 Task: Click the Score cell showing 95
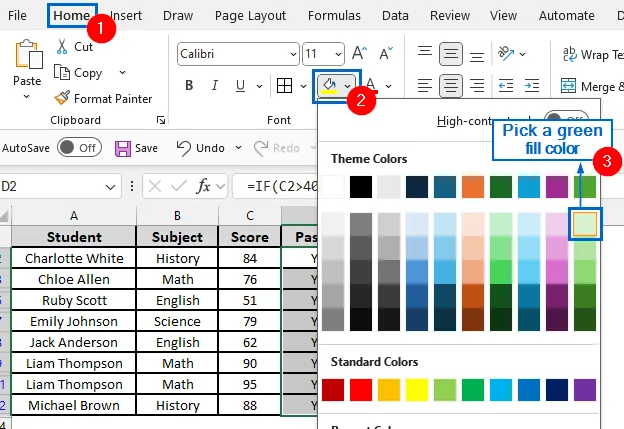[250, 384]
